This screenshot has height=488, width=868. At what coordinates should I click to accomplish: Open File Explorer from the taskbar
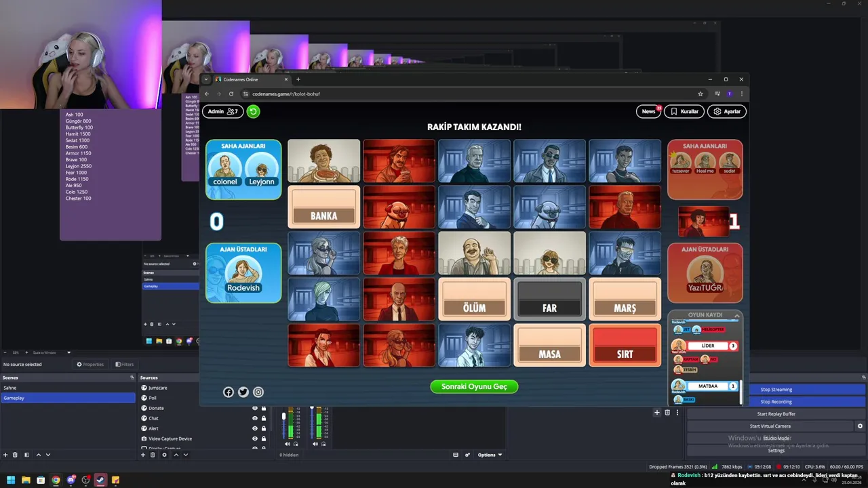(26, 480)
